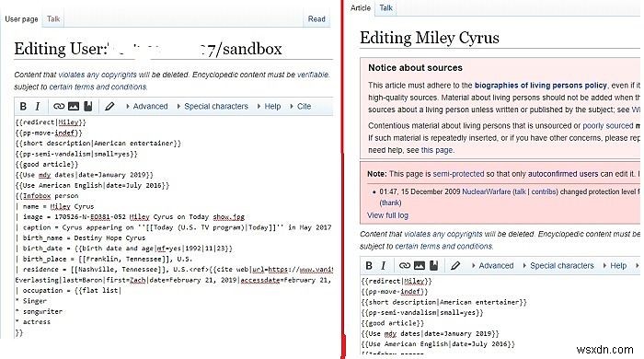Screen dimensions: 644x359
Task: Place cursor on '{{redirect|Miley}}' in Miley Cyrus editor
Action: pos(397,282)
